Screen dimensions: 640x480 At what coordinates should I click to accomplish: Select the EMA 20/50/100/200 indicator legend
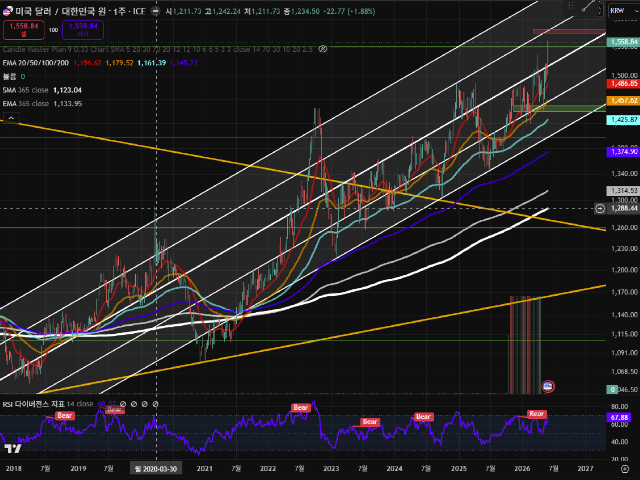(36, 63)
